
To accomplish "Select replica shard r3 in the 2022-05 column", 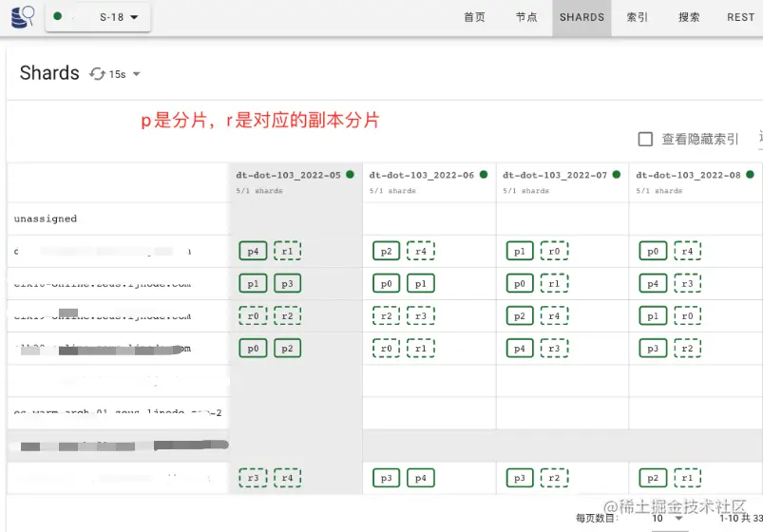I will [253, 478].
